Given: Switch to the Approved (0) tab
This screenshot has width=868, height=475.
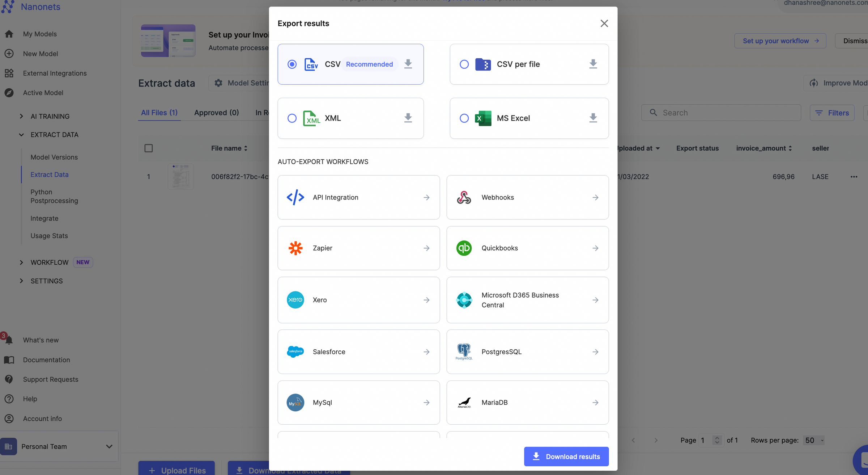Looking at the screenshot, I should click(216, 113).
